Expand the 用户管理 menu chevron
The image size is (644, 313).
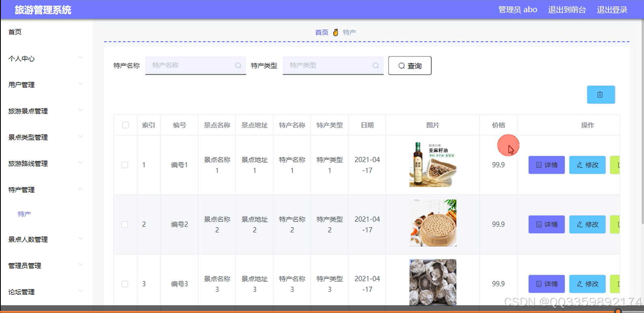pos(80,84)
